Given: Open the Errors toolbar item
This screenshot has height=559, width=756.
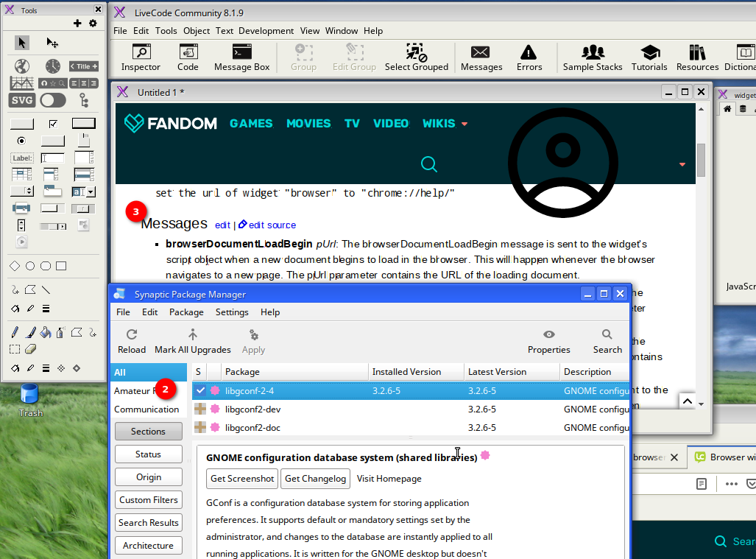Looking at the screenshot, I should [529, 57].
